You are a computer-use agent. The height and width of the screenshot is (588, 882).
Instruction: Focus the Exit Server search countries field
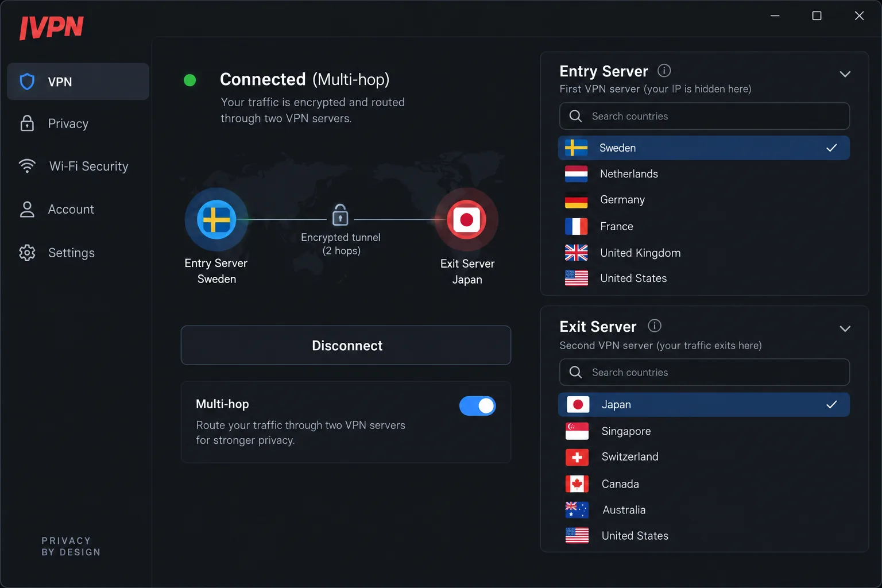point(705,372)
